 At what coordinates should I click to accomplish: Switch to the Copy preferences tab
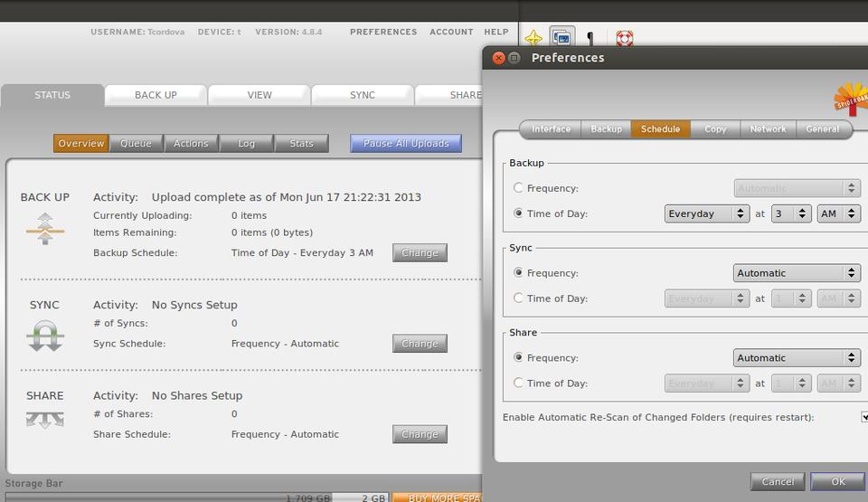coord(715,129)
